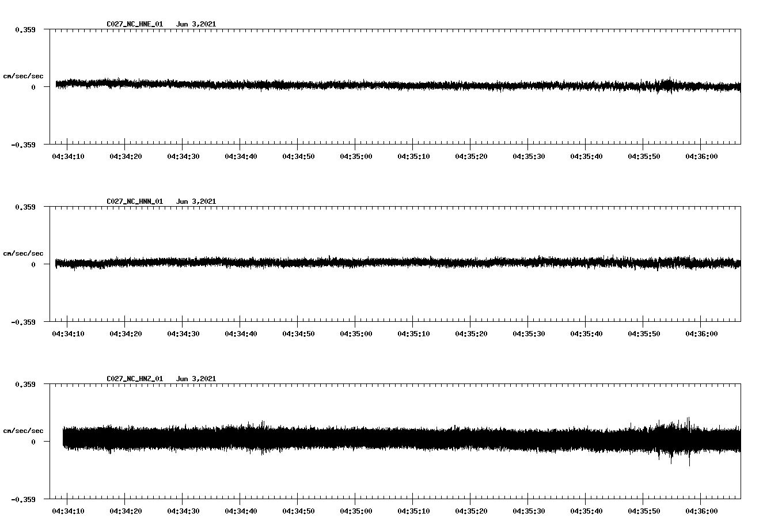
Task: Click 04:34:10 time label under HNE plot
Action: [x=68, y=157]
